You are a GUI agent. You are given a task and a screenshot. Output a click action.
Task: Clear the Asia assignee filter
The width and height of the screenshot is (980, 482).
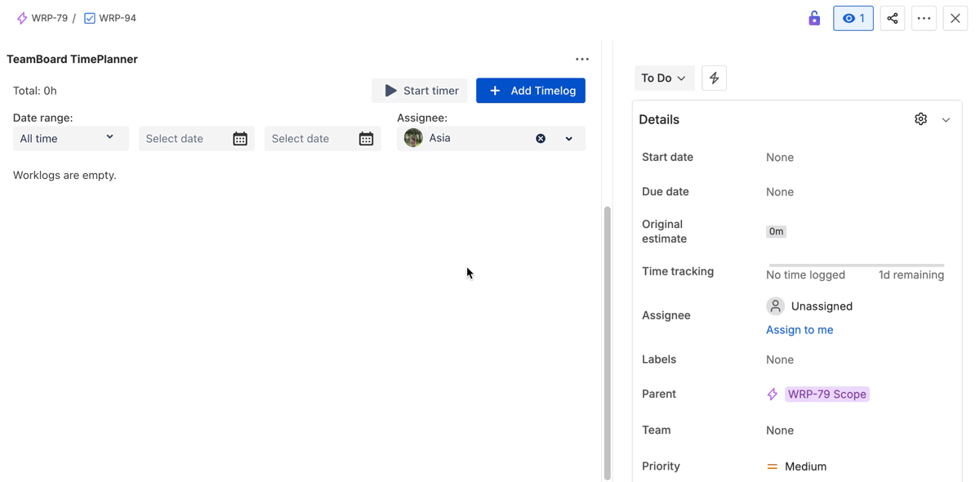tap(541, 139)
